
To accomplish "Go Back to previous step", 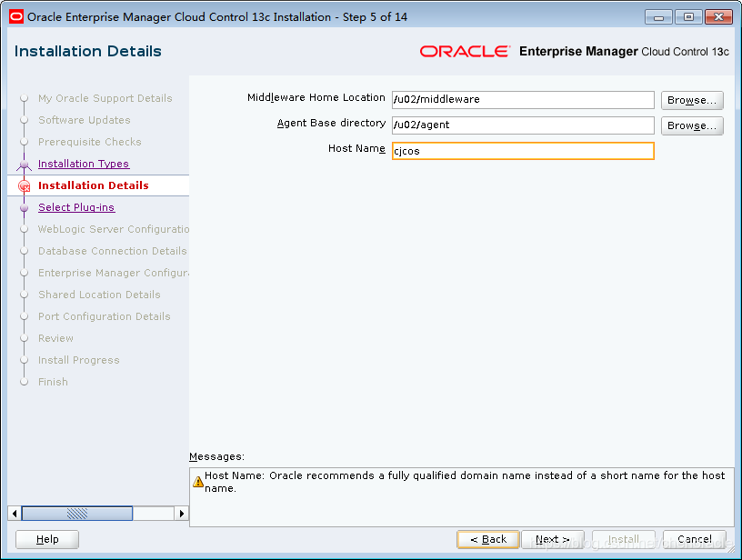I will tap(488, 540).
